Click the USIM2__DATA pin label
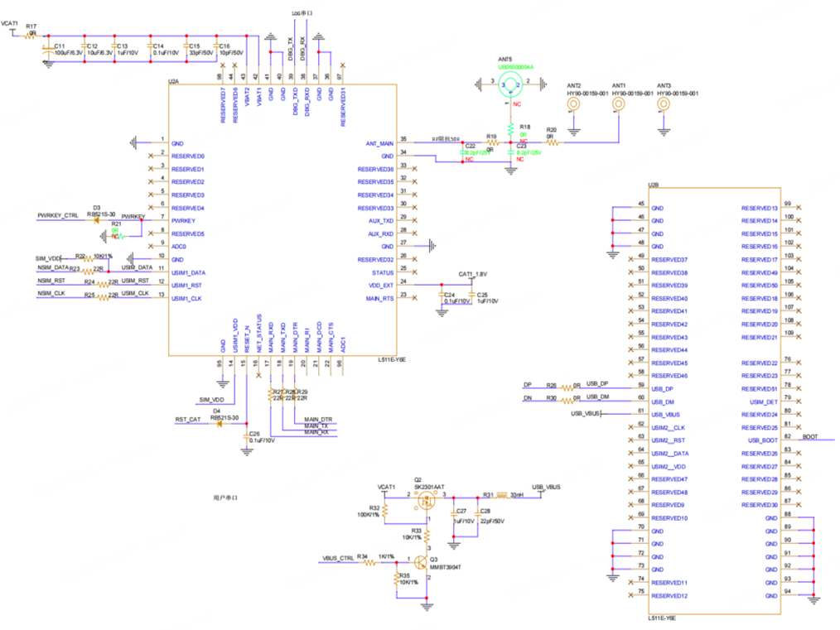This screenshot has height=630, width=840. (x=670, y=454)
